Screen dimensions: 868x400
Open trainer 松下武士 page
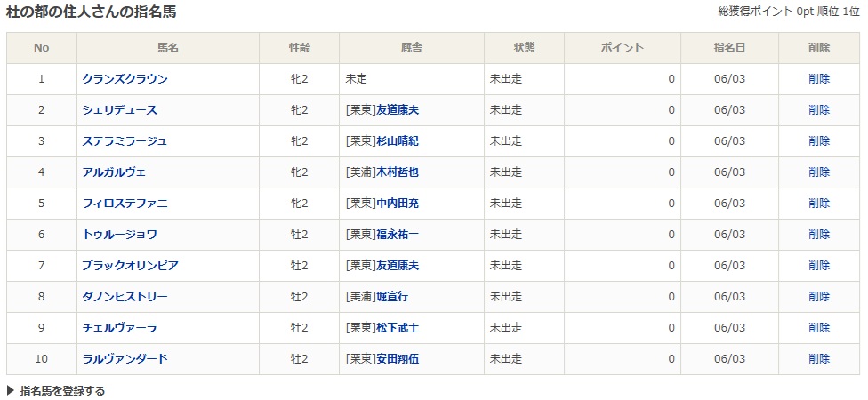tap(397, 328)
